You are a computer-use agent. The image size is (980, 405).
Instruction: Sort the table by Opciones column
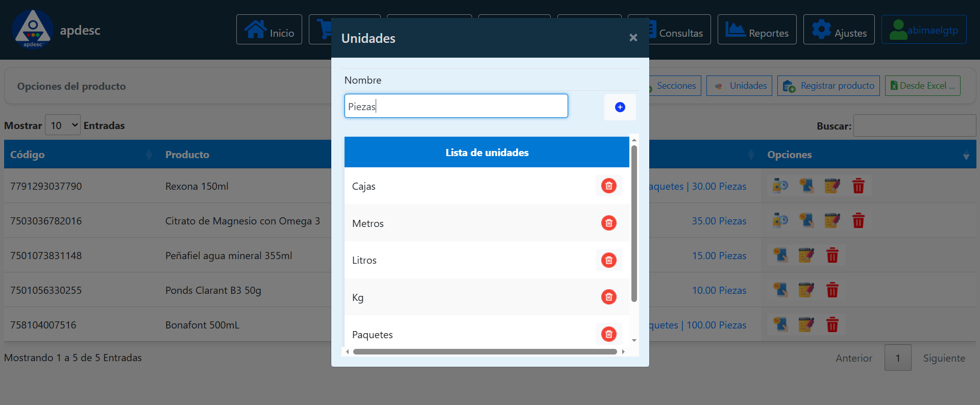point(869,154)
